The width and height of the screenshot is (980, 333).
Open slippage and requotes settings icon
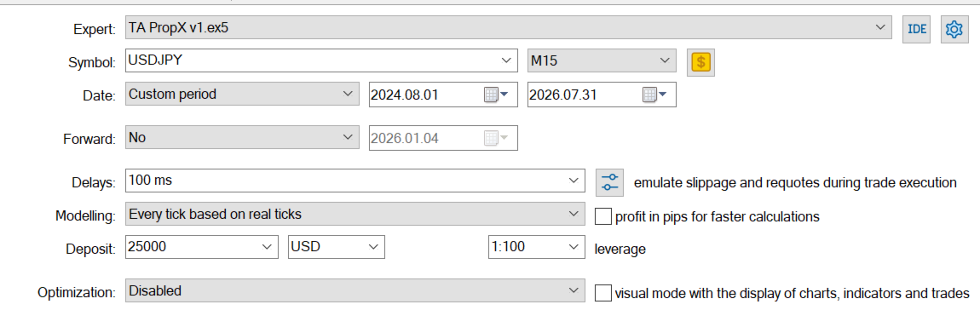point(609,181)
